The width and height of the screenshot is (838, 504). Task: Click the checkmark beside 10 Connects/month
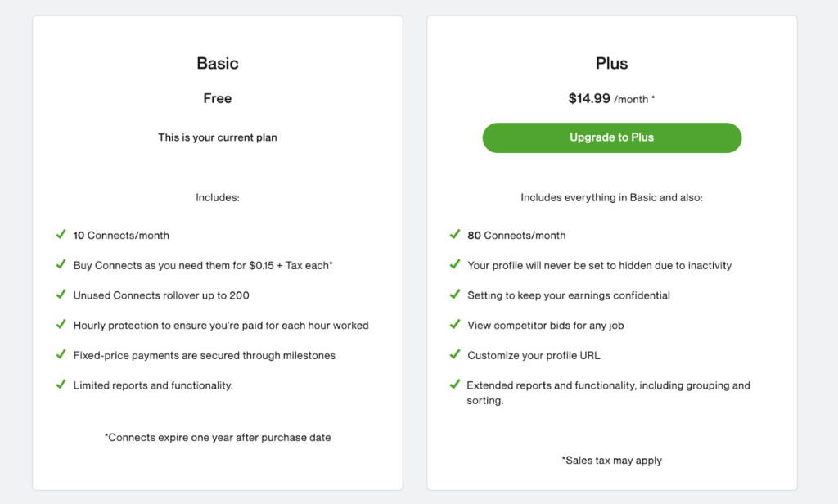pos(61,234)
